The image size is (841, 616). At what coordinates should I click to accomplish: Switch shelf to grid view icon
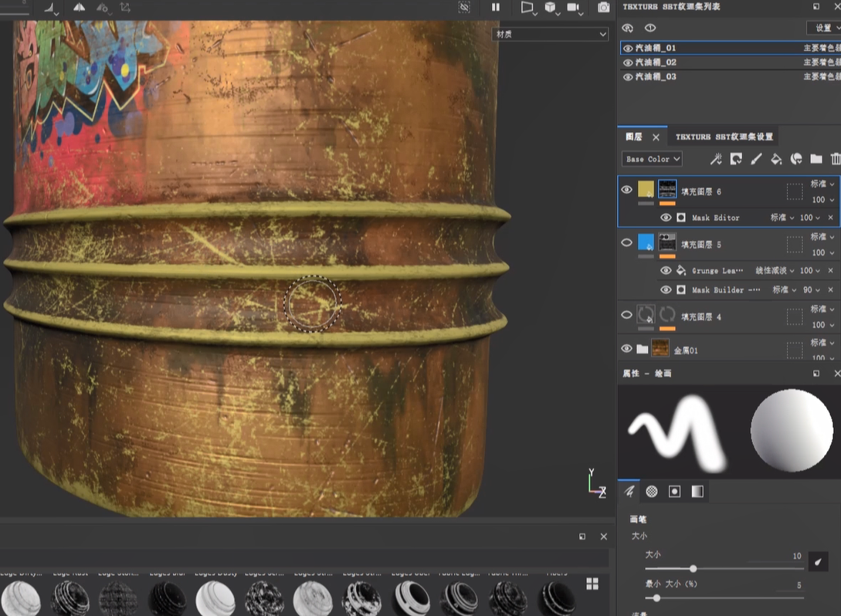[592, 584]
